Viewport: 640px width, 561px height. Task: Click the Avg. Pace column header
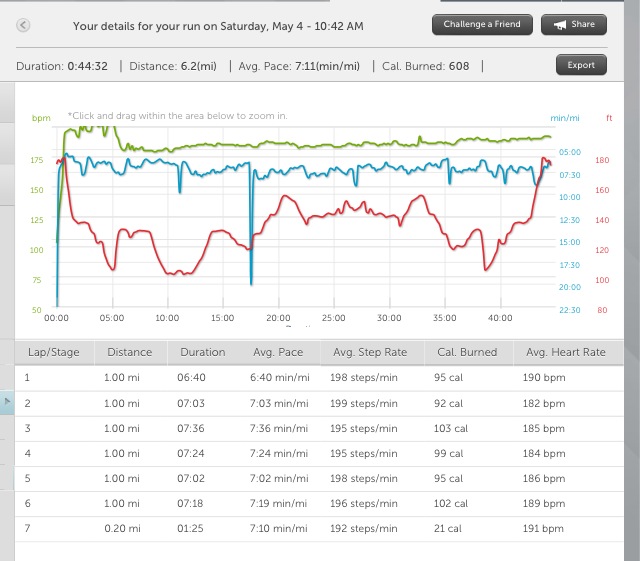[x=279, y=352]
